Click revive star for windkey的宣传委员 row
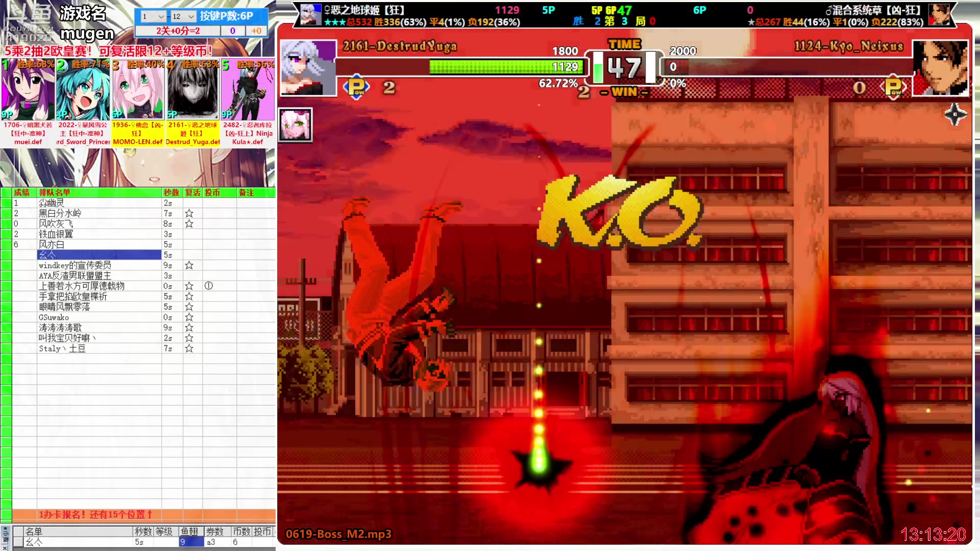The height and width of the screenshot is (551, 980). click(x=189, y=265)
